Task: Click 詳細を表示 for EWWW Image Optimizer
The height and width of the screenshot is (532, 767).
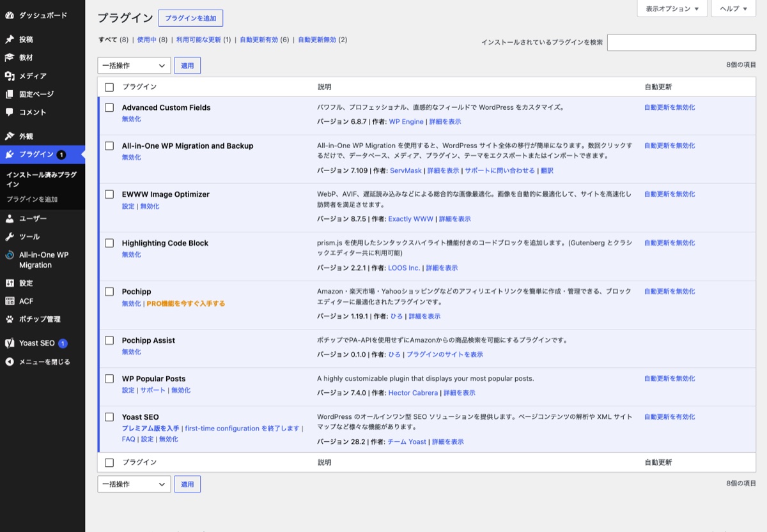Action: (x=455, y=219)
